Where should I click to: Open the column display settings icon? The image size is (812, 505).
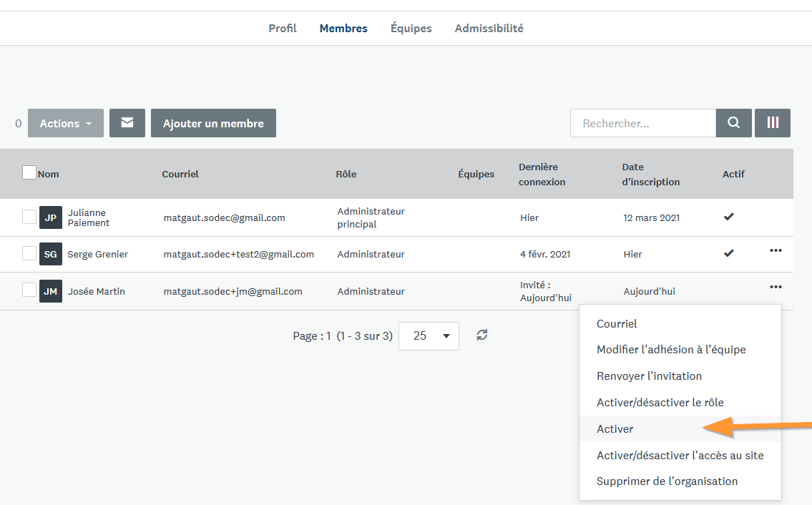[x=773, y=123]
